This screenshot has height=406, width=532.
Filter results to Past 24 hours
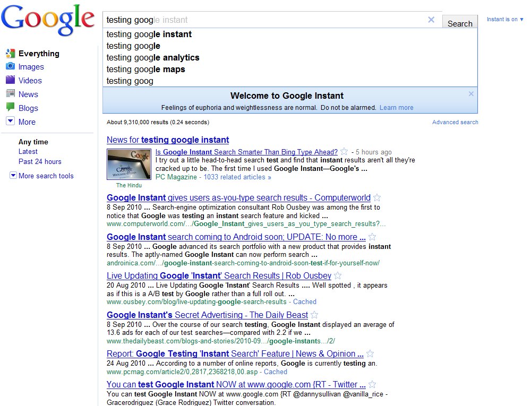(40, 161)
